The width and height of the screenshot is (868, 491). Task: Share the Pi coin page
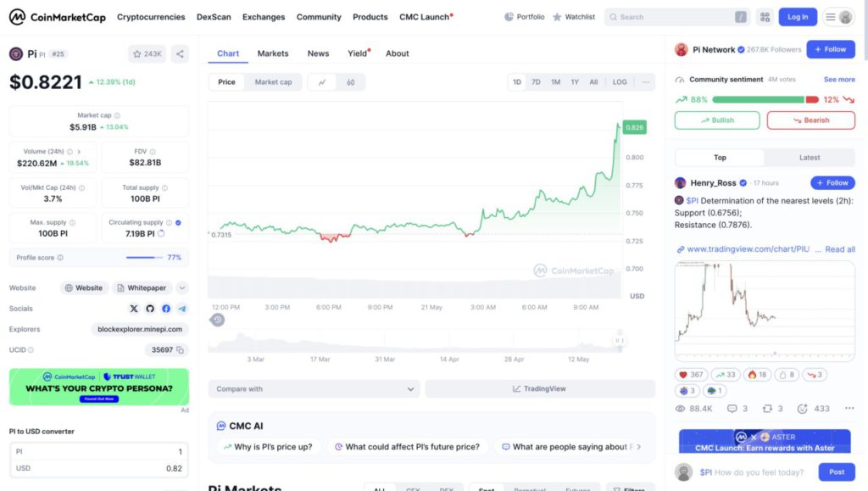tap(180, 54)
